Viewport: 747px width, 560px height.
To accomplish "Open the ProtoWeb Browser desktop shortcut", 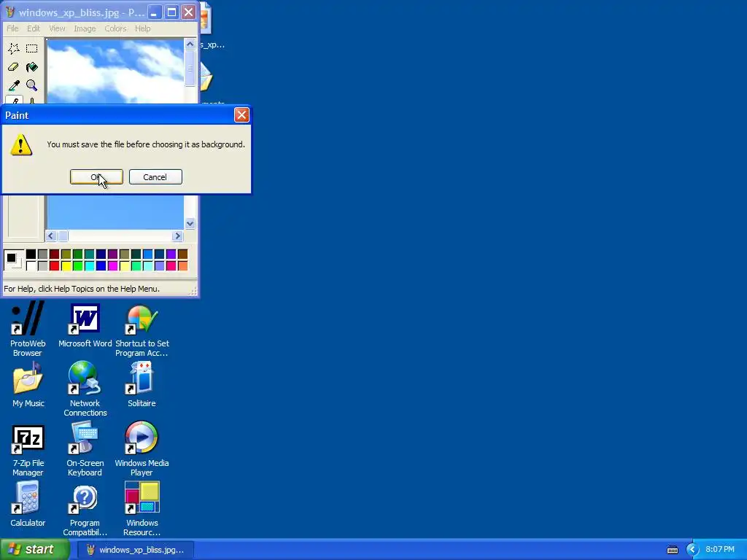I will tap(28, 329).
